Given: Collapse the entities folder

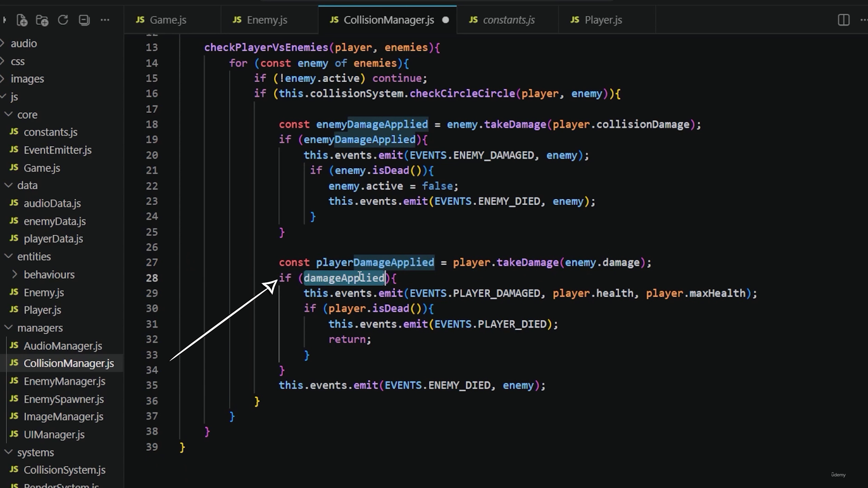Looking at the screenshot, I should (34, 257).
